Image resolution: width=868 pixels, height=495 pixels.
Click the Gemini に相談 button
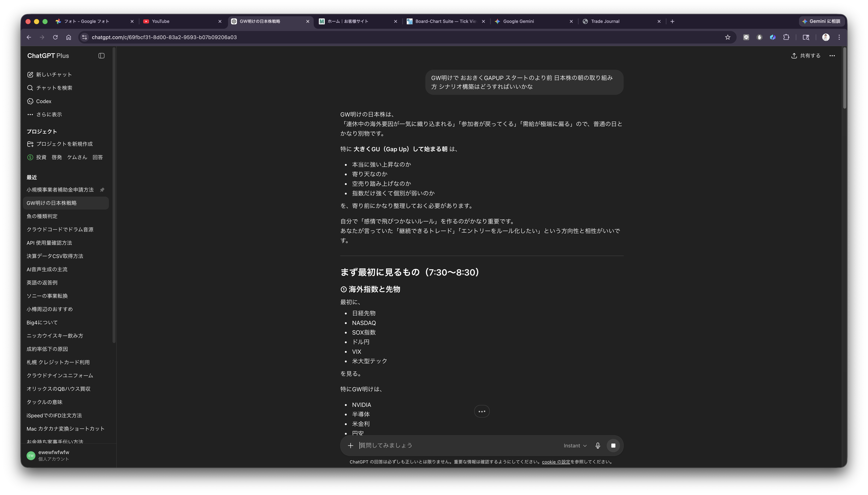click(x=821, y=21)
